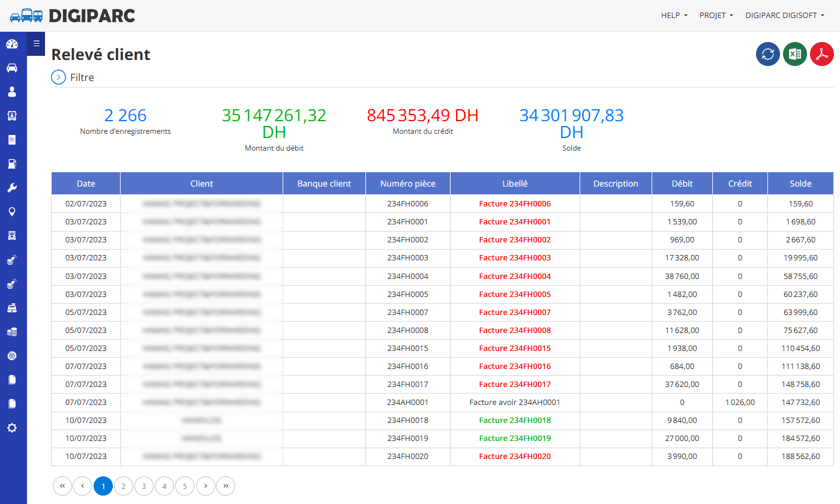840x504 pixels.
Task: Open the wrench maintenance icon in sidebar
Action: click(x=12, y=188)
